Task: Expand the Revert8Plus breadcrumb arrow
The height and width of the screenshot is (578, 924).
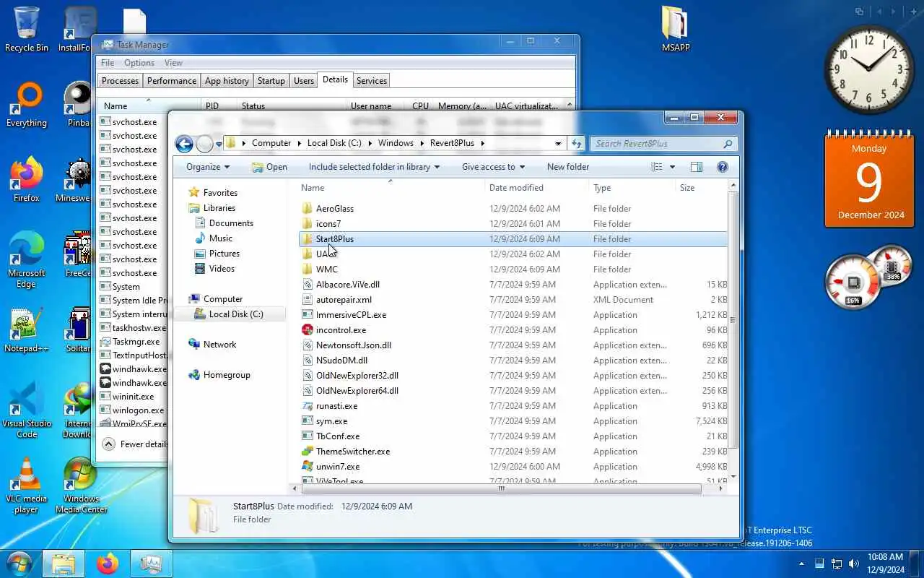Action: tap(482, 143)
